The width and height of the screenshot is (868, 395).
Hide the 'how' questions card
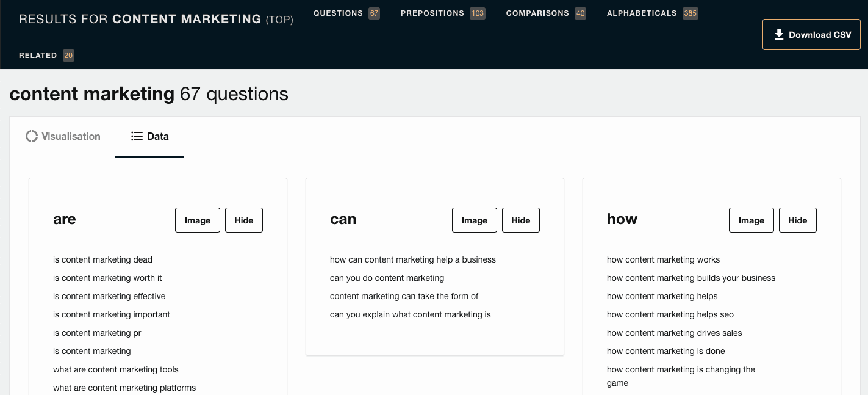797,220
